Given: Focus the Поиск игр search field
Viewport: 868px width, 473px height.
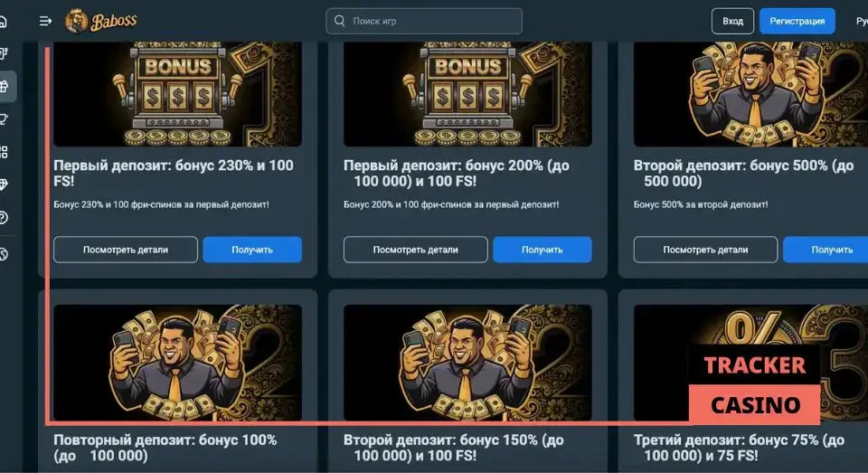Looking at the screenshot, I should [424, 21].
